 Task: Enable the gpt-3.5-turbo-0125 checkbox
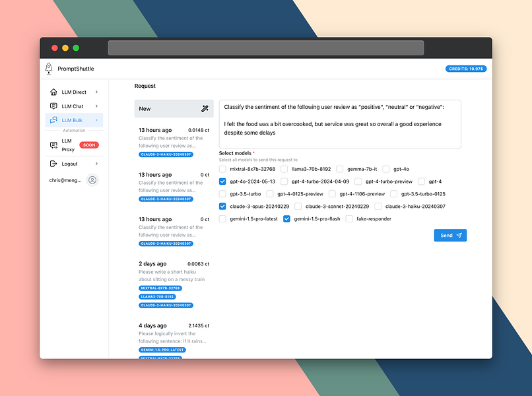tap(393, 194)
